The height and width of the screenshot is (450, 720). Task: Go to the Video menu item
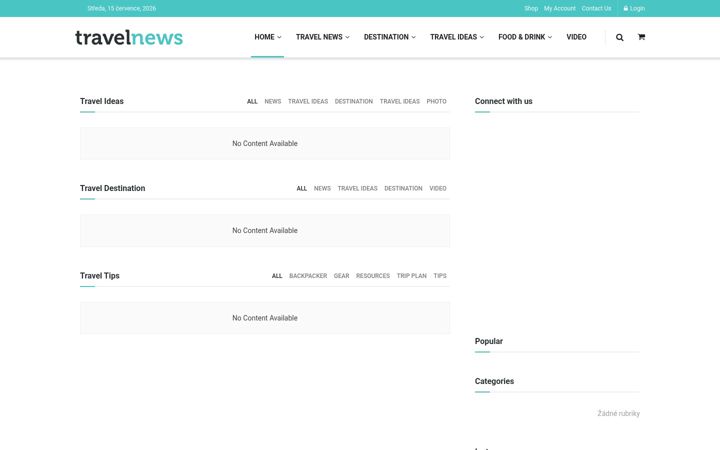pyautogui.click(x=576, y=37)
